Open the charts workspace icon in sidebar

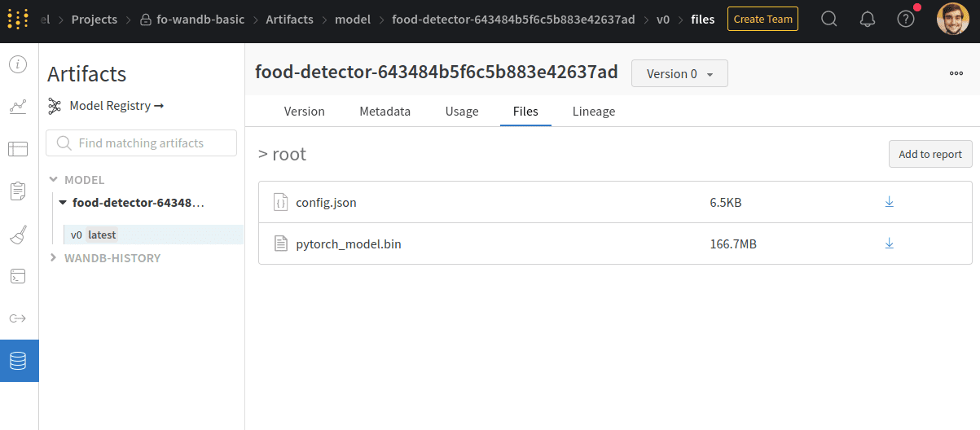tap(18, 106)
